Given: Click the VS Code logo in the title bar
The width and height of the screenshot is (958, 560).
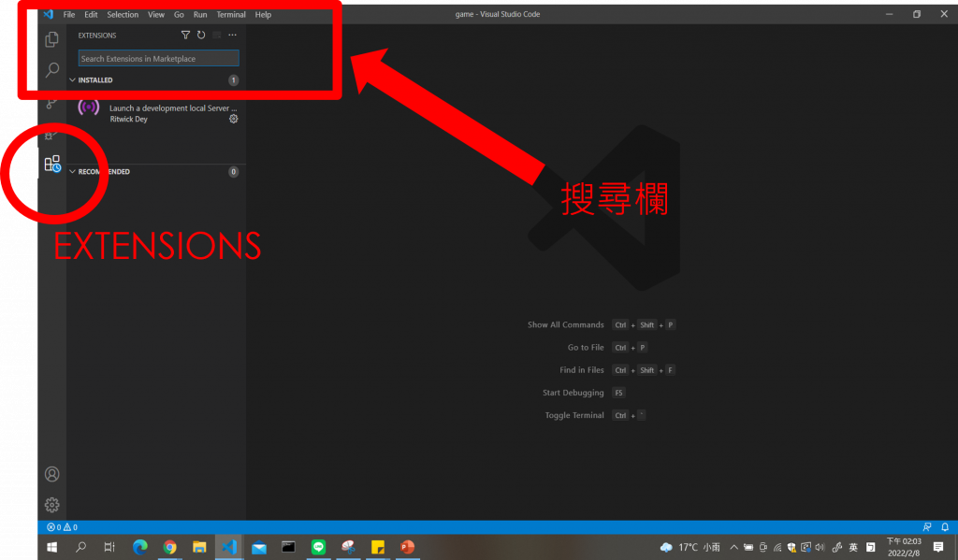Looking at the screenshot, I should [49, 14].
